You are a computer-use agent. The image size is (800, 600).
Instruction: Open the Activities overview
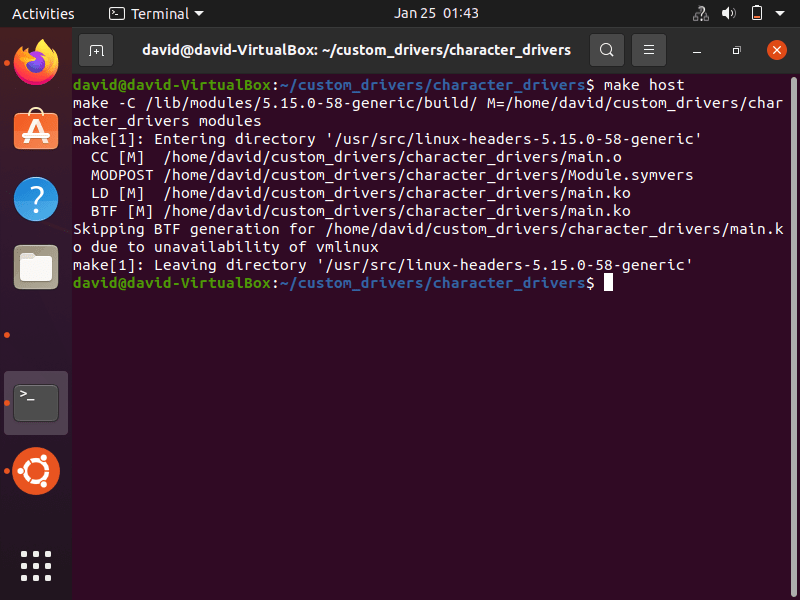click(x=43, y=13)
